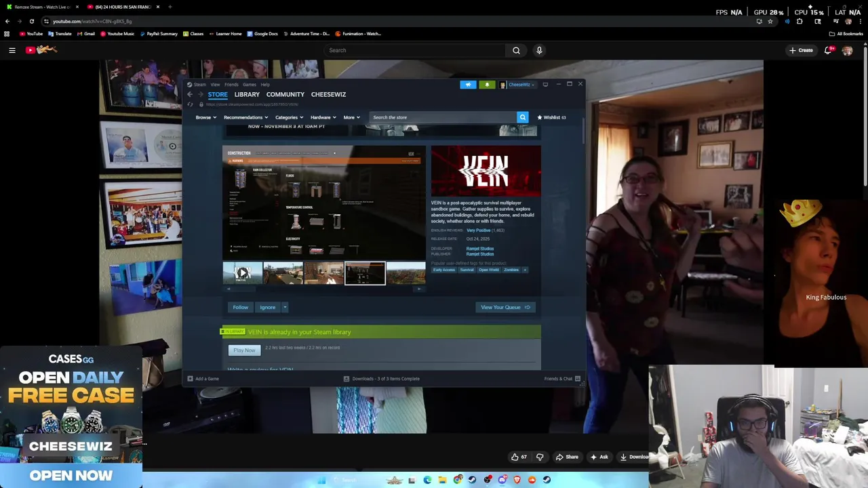Open Steam Downloads status in footer
868x488 pixels.
(x=382, y=379)
